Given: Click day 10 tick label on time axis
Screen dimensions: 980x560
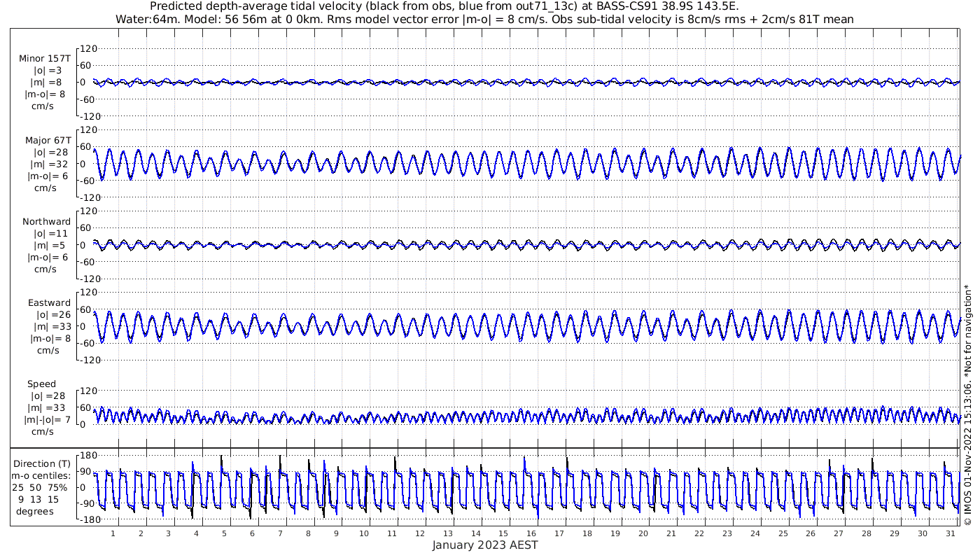Looking at the screenshot, I should tap(364, 533).
